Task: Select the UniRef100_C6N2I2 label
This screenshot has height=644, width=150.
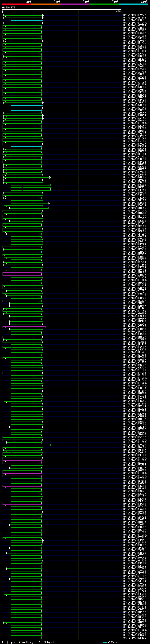Action: click(135, 110)
